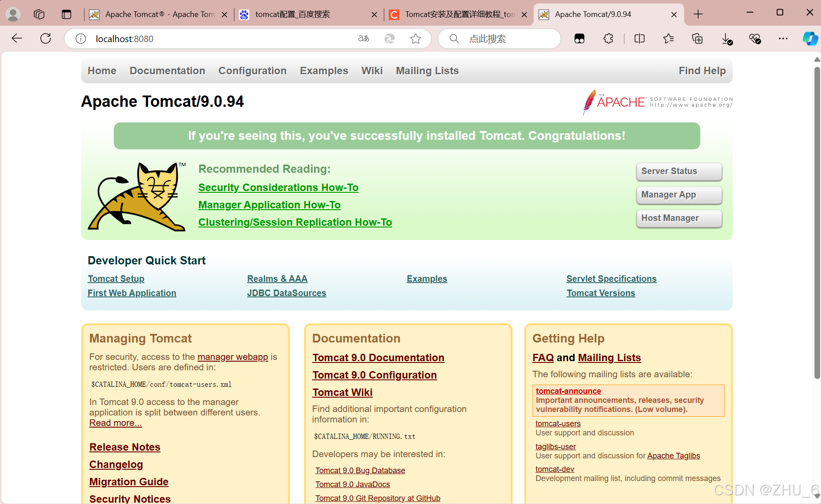
Task: Open settings and more menu
Action: (x=783, y=39)
